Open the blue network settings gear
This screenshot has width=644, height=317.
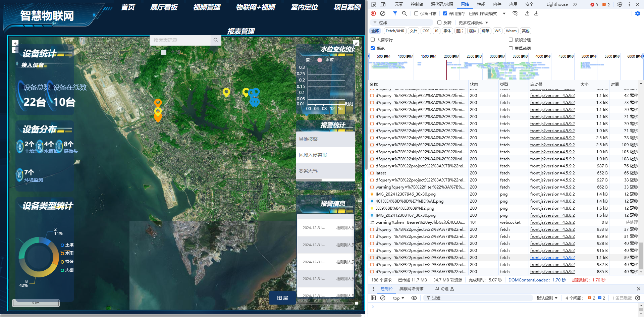tap(638, 13)
